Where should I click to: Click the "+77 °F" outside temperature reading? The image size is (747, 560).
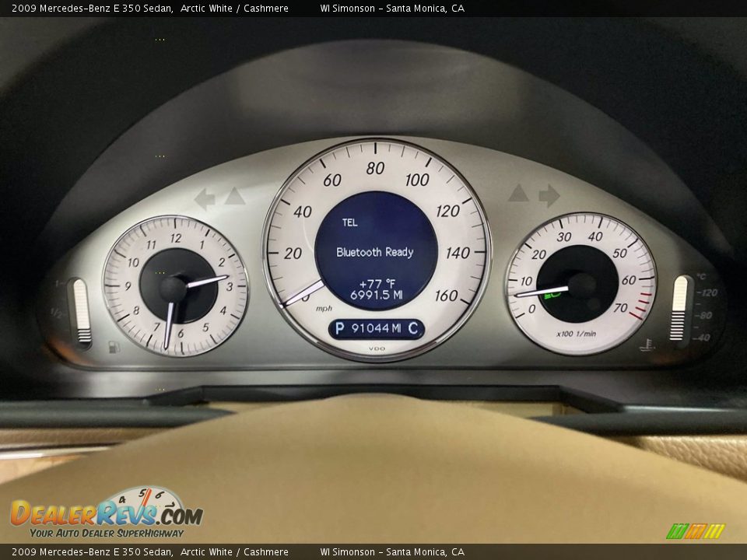(x=377, y=285)
